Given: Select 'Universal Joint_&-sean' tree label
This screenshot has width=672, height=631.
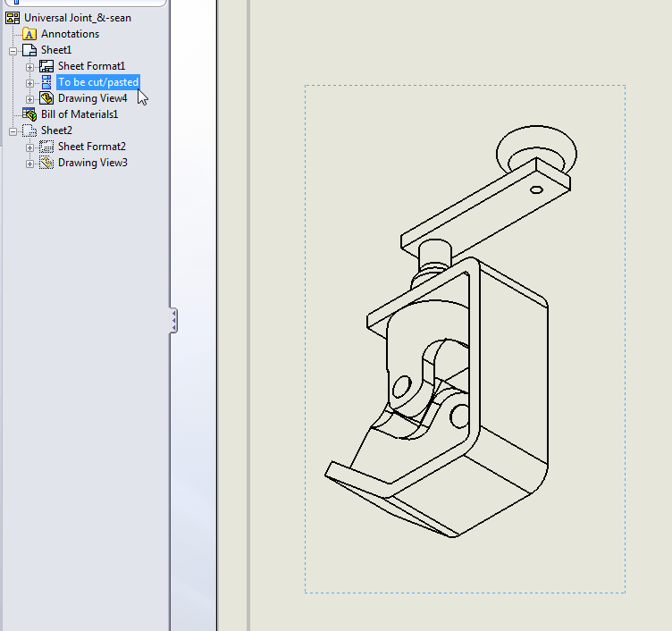Looking at the screenshot, I should coord(78,18).
